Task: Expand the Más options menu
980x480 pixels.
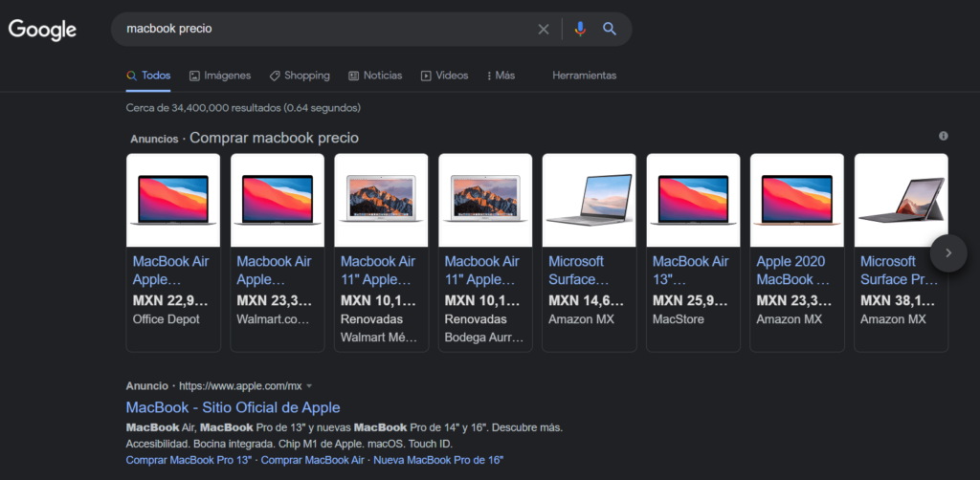Action: 501,76
